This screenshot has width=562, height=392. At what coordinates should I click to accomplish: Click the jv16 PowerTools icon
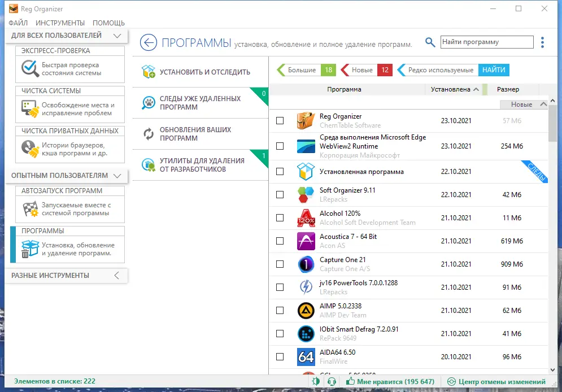click(x=306, y=287)
